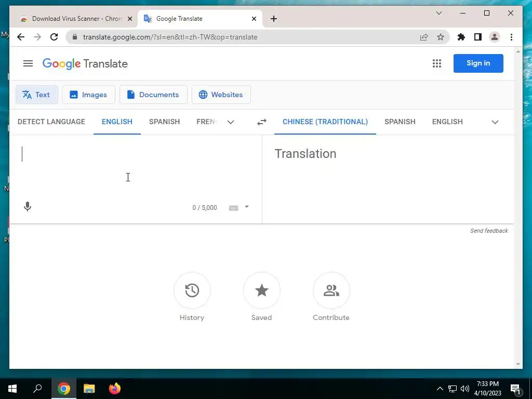Open Chrome profile avatar
This screenshot has height=399, width=532.
coord(495,37)
